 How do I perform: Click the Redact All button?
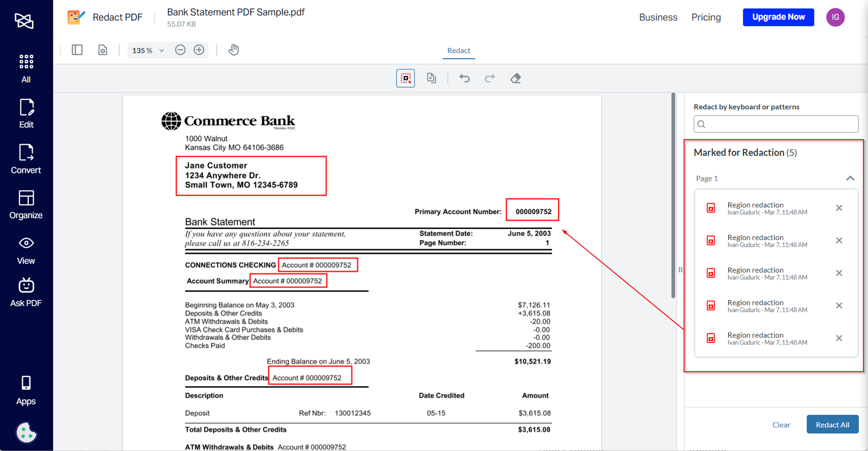pyautogui.click(x=832, y=424)
